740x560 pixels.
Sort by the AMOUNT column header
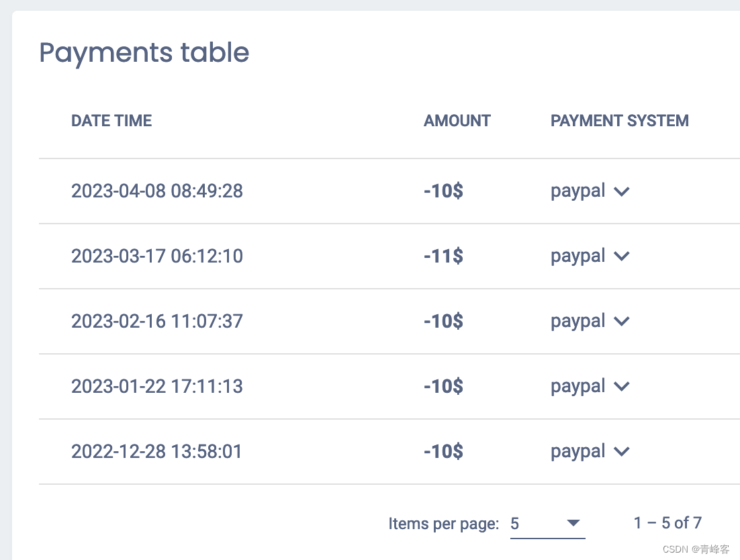tap(457, 121)
